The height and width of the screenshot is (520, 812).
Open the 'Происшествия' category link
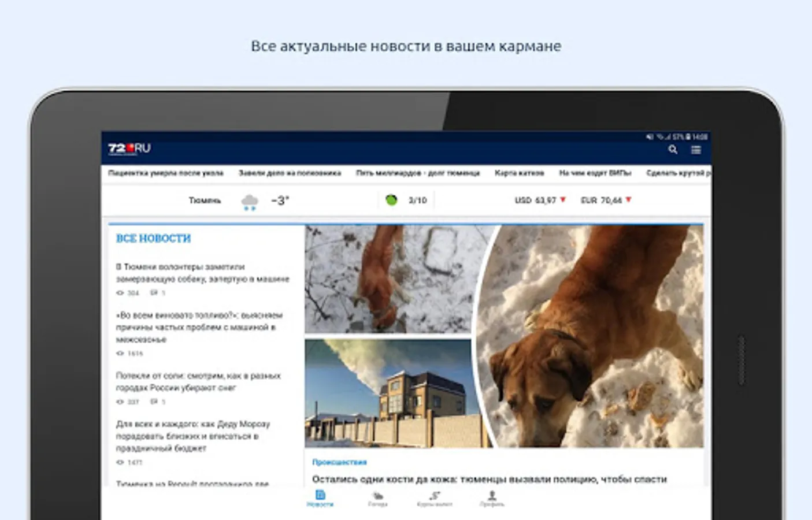point(339,462)
